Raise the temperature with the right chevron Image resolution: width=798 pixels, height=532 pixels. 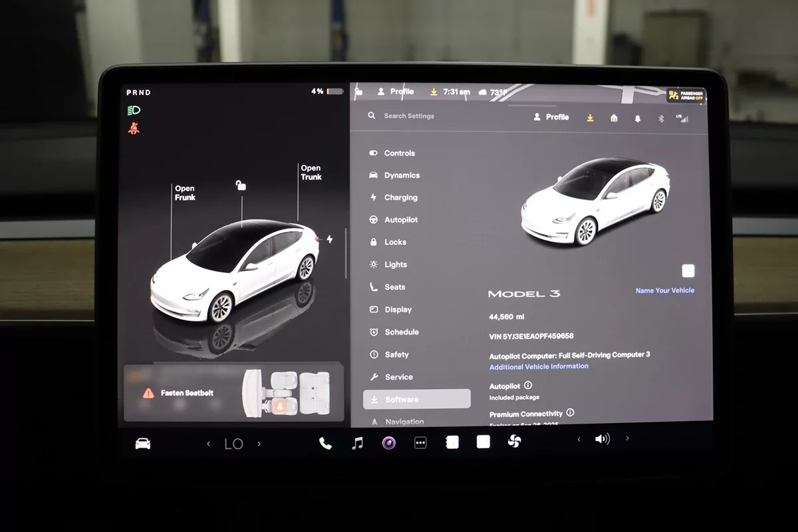point(259,444)
